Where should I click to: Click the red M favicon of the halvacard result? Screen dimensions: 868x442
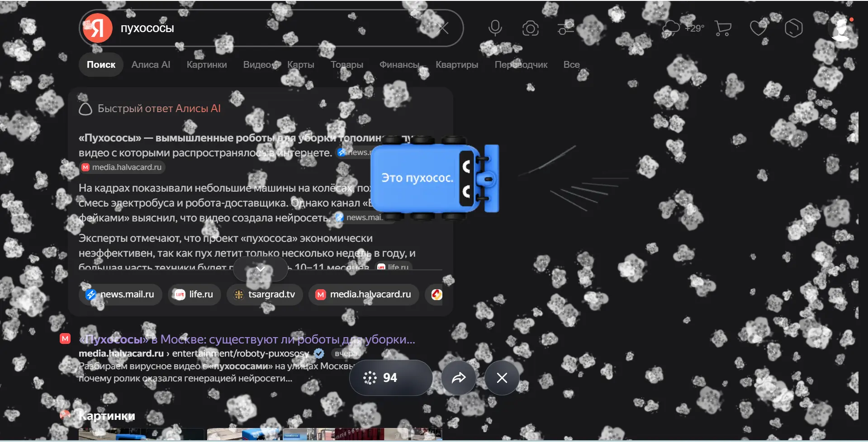[x=65, y=339]
